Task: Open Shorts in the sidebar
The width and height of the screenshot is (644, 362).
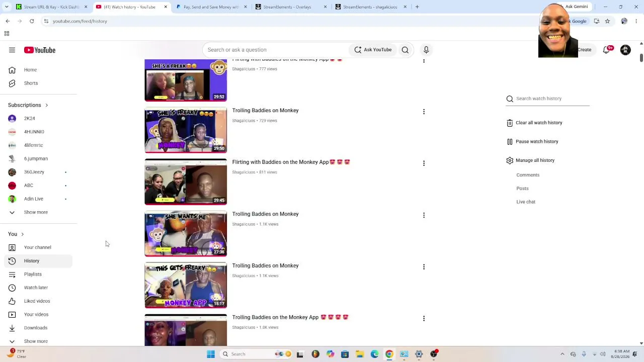Action: pyautogui.click(x=38, y=83)
